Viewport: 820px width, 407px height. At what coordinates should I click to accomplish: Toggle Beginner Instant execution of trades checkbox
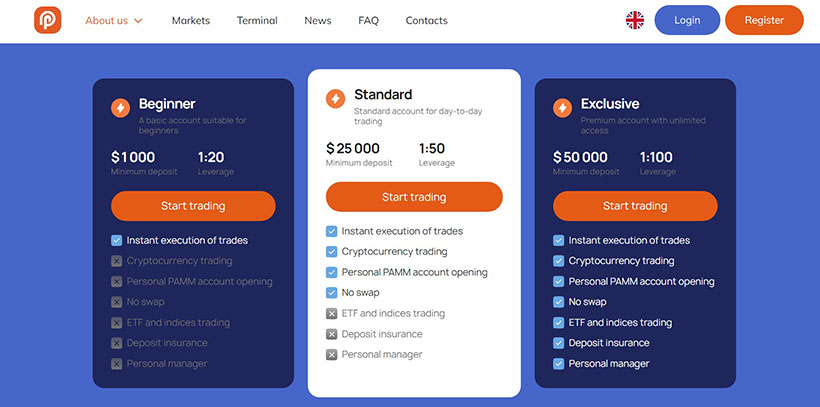(116, 241)
